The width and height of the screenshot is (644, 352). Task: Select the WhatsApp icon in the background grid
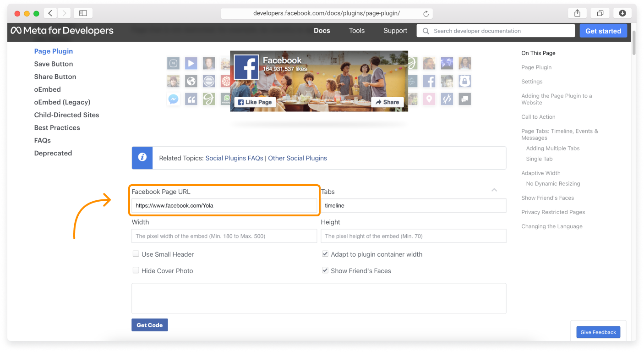[x=227, y=99]
